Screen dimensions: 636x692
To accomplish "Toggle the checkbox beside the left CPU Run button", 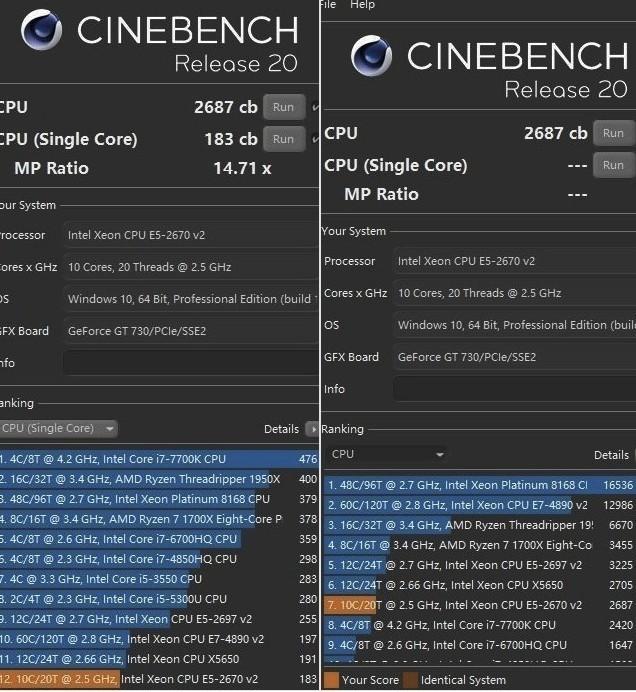I will point(315,107).
